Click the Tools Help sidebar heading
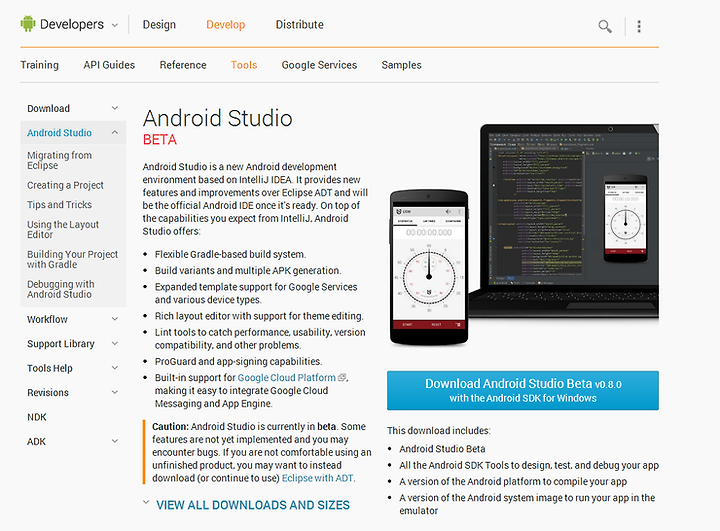The image size is (720, 531). click(50, 368)
